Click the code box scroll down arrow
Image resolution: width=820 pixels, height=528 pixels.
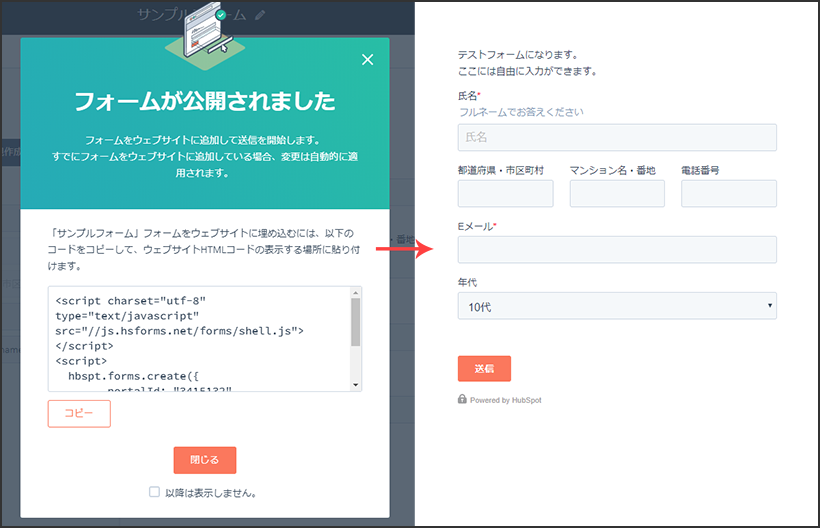point(356,385)
